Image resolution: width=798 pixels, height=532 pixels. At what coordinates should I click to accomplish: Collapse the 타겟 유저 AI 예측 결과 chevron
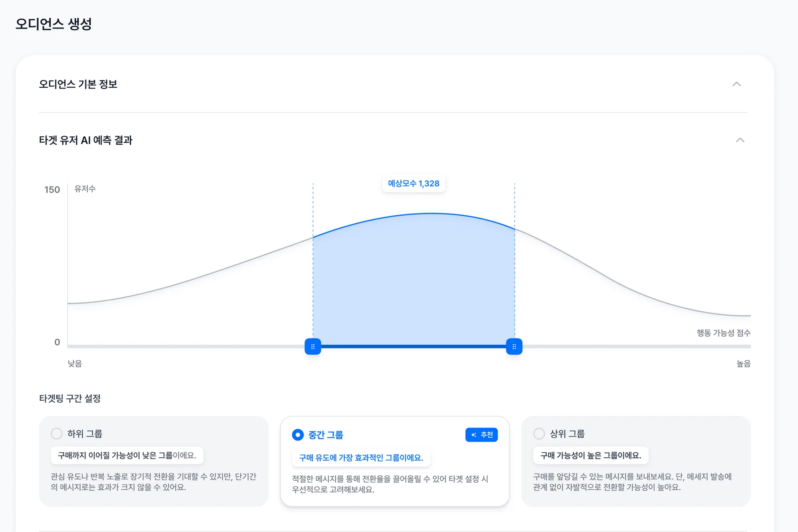coord(740,140)
